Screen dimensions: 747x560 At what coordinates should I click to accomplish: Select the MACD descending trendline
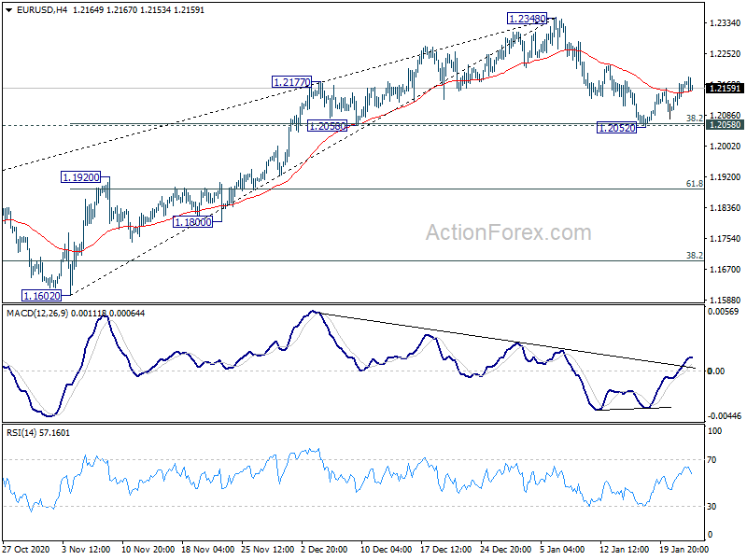click(505, 340)
